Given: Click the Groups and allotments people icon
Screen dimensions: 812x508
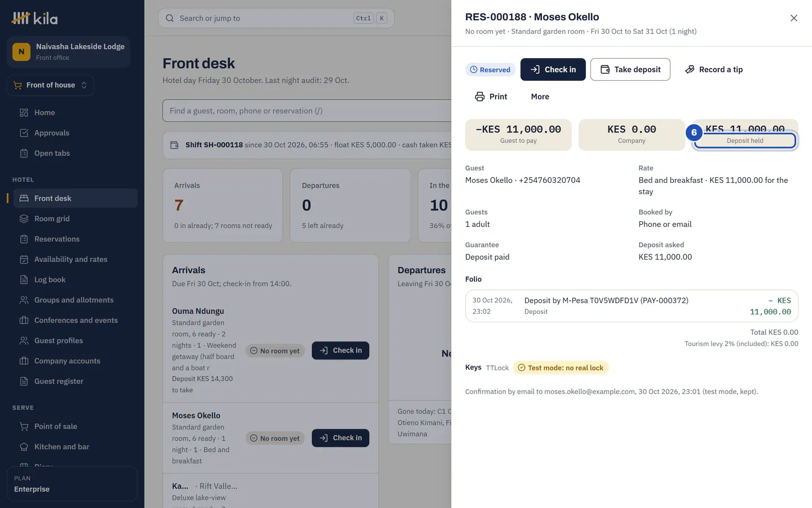Looking at the screenshot, I should point(24,300).
